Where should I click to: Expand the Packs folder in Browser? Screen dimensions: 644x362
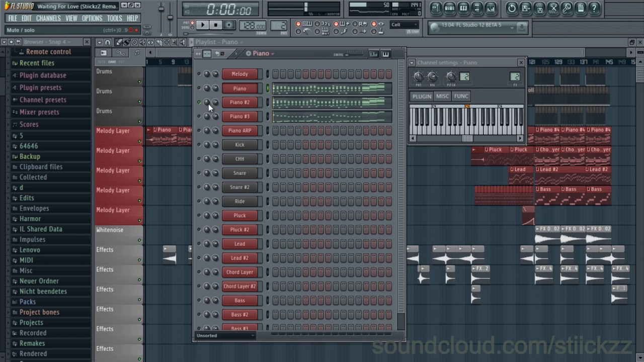click(28, 302)
